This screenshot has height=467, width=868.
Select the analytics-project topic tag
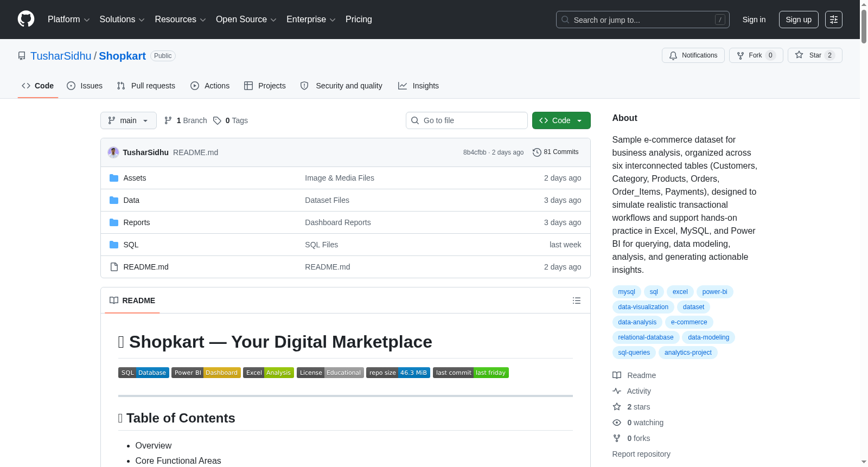coord(688,353)
